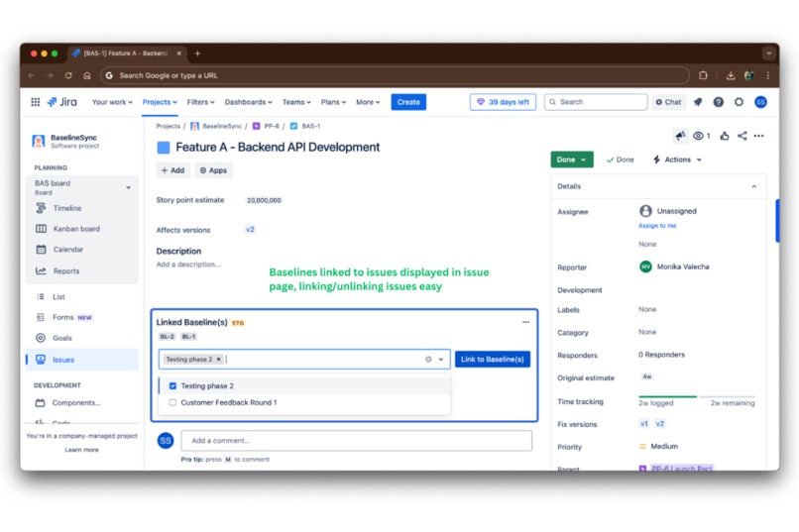This screenshot has width=799, height=532.
Task: Click the browser downloads icon
Action: (731, 75)
